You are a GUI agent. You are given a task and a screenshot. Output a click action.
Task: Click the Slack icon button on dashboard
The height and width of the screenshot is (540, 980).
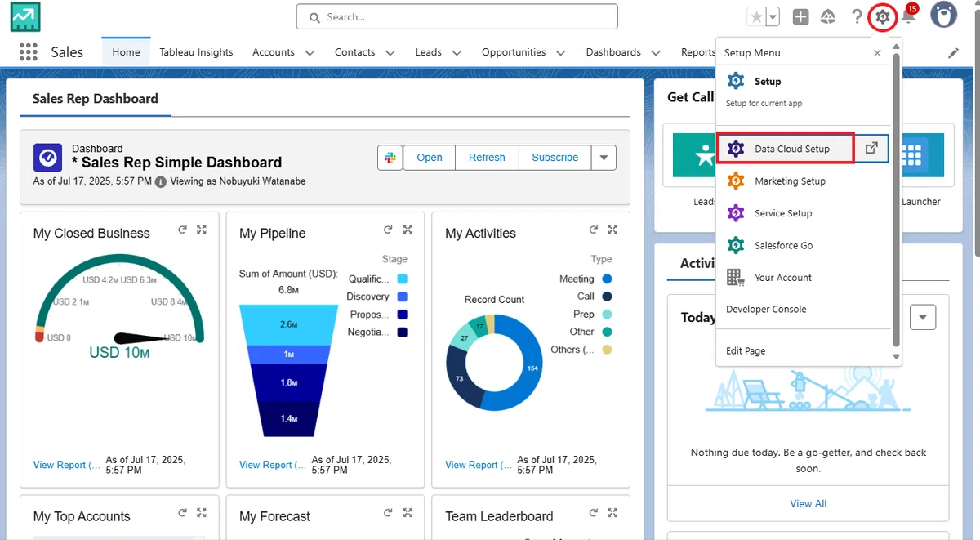[x=390, y=158]
